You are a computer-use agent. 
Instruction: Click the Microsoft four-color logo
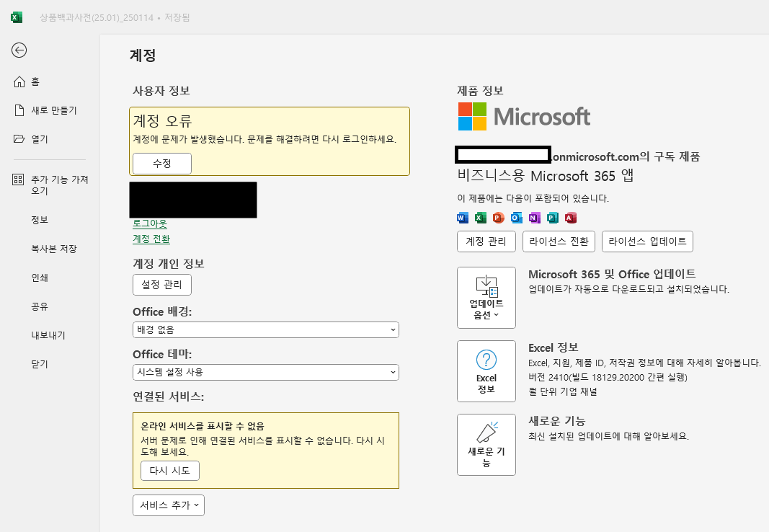472,116
